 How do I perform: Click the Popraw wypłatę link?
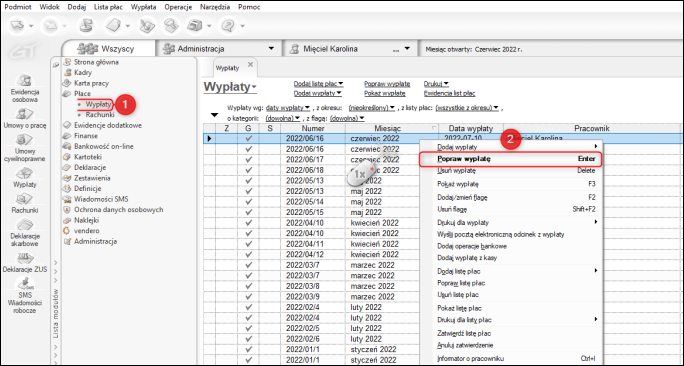tap(387, 83)
